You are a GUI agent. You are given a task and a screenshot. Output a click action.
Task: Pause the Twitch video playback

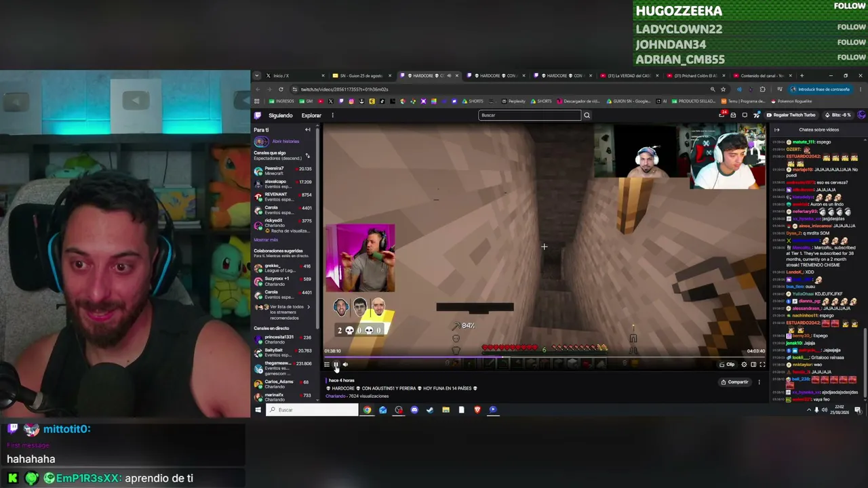click(336, 365)
